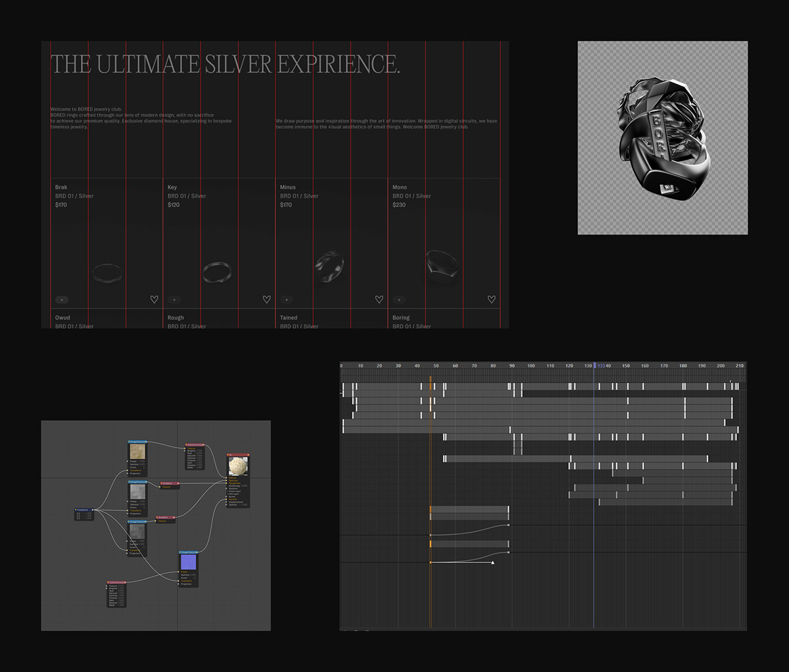Click the plus pill on Mono card
The height and width of the screenshot is (672, 789).
399,300
